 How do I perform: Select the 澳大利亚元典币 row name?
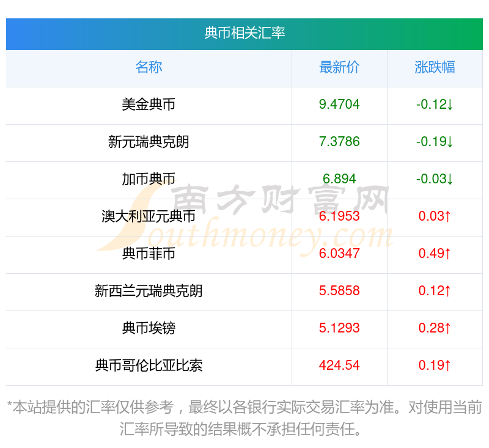(x=149, y=216)
